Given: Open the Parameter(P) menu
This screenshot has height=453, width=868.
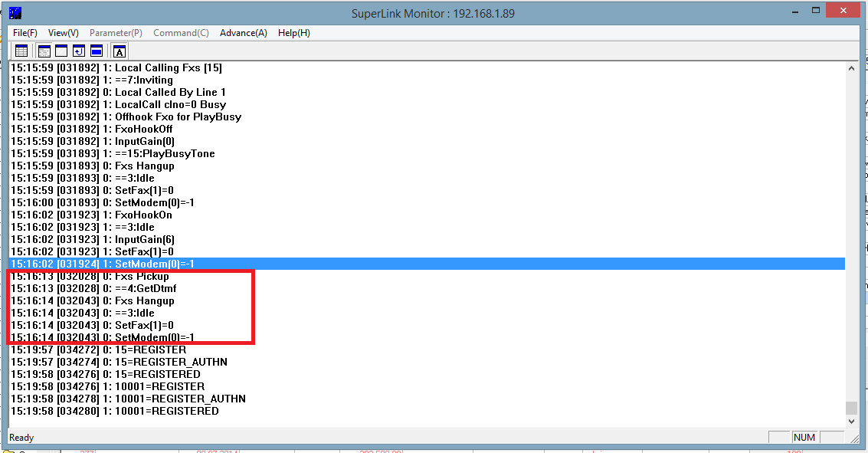Looking at the screenshot, I should point(116,33).
